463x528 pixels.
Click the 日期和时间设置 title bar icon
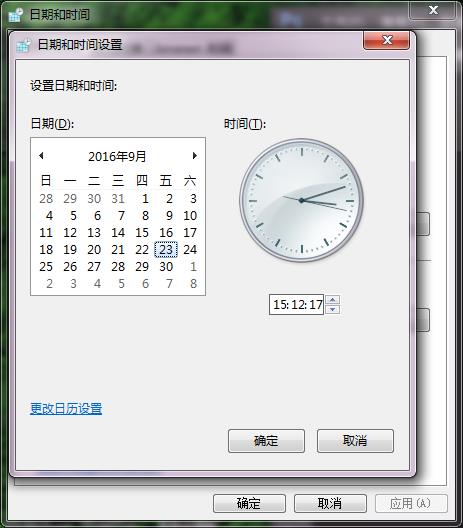point(23,45)
